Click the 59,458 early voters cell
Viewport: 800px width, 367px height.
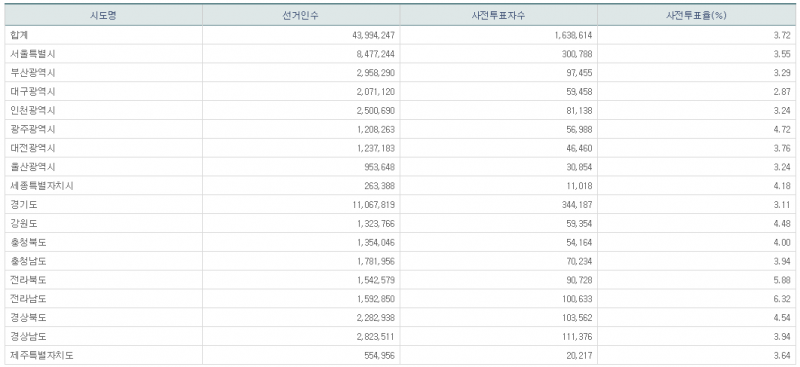(x=580, y=92)
